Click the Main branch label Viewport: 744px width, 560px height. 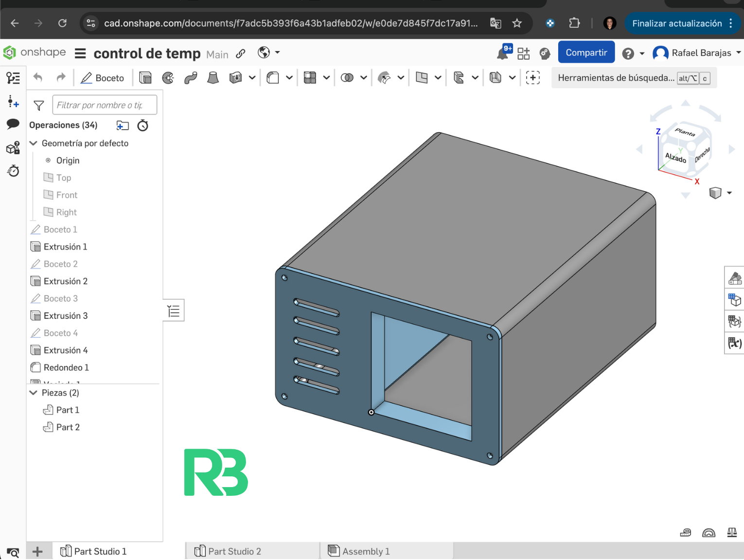tap(217, 54)
